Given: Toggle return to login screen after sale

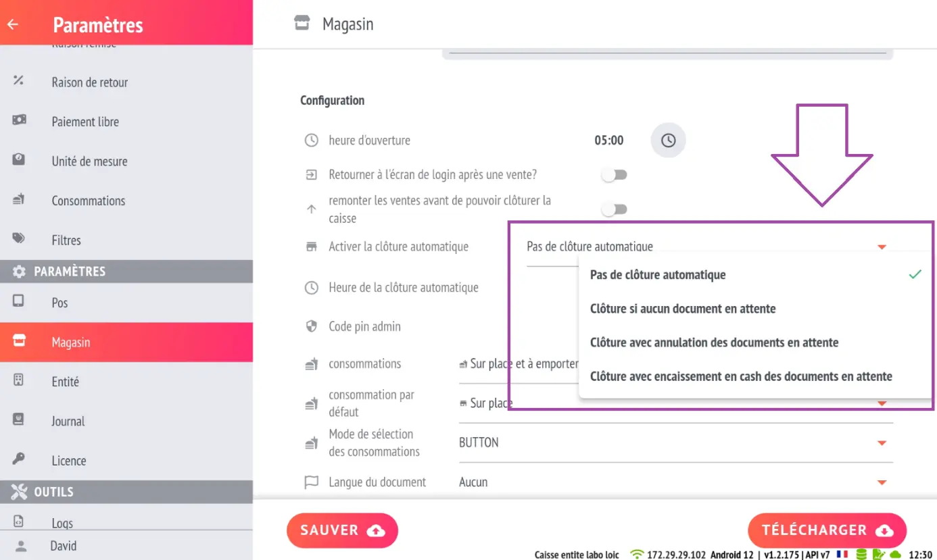Looking at the screenshot, I should coord(615,175).
